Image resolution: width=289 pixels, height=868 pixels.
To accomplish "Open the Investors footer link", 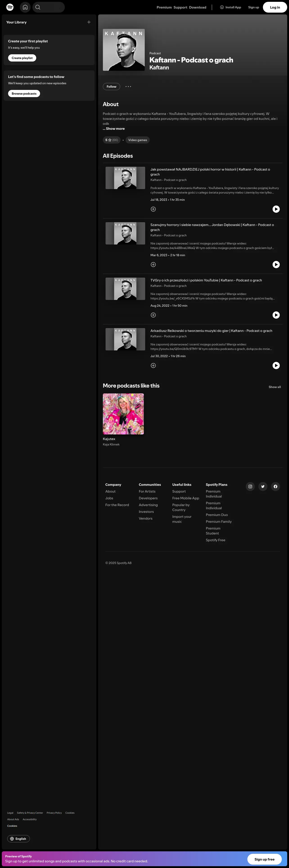I will 146,512.
